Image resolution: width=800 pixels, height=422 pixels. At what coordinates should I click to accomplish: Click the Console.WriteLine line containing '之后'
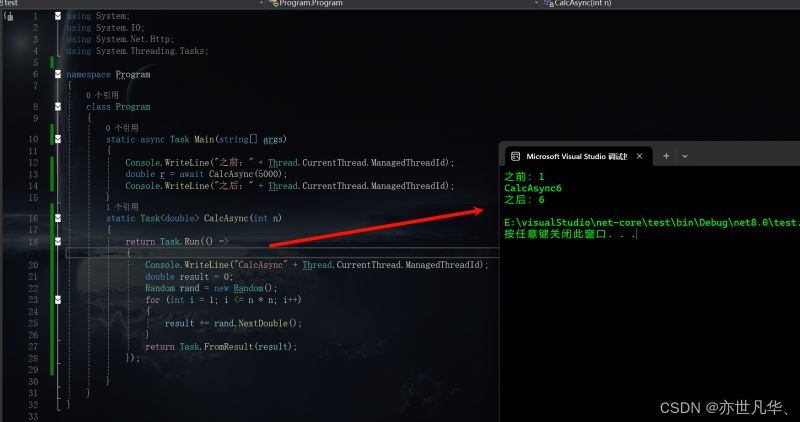click(289, 186)
